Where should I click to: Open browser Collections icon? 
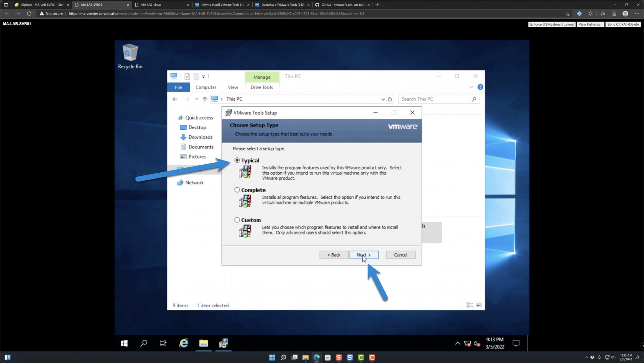614,13
